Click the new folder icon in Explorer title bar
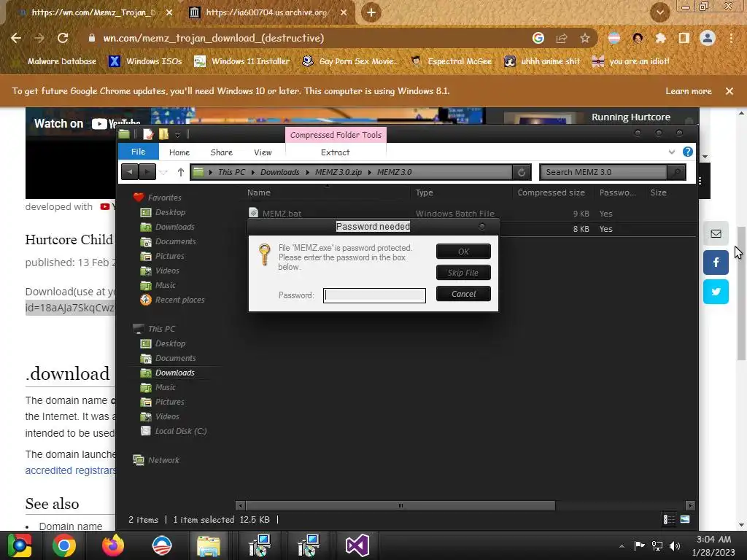Screen dimensions: 747x560 pos(163,134)
